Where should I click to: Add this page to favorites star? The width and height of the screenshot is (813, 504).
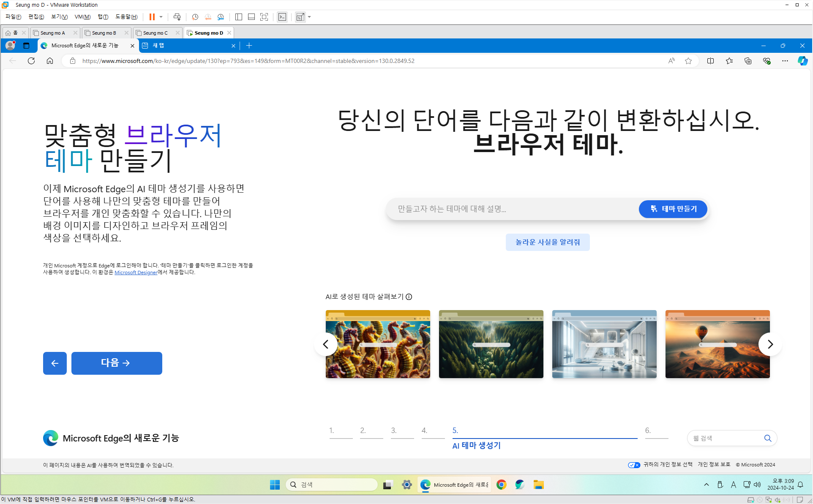[x=688, y=61]
